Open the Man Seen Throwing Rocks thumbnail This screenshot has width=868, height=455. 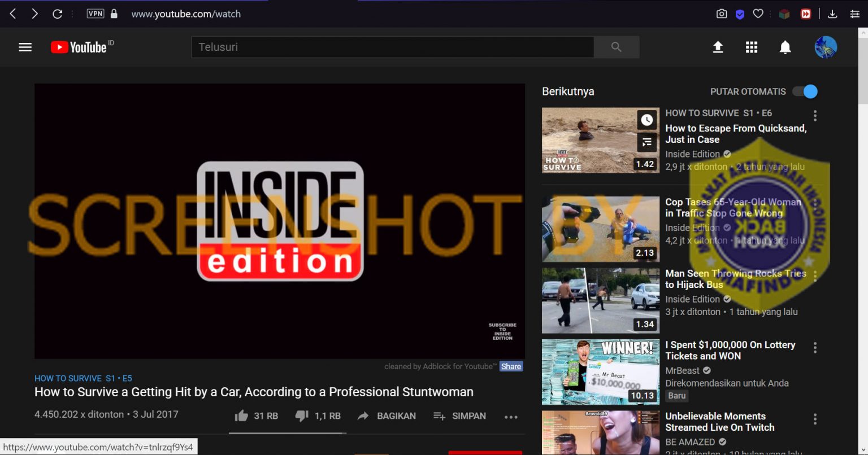[601, 300]
